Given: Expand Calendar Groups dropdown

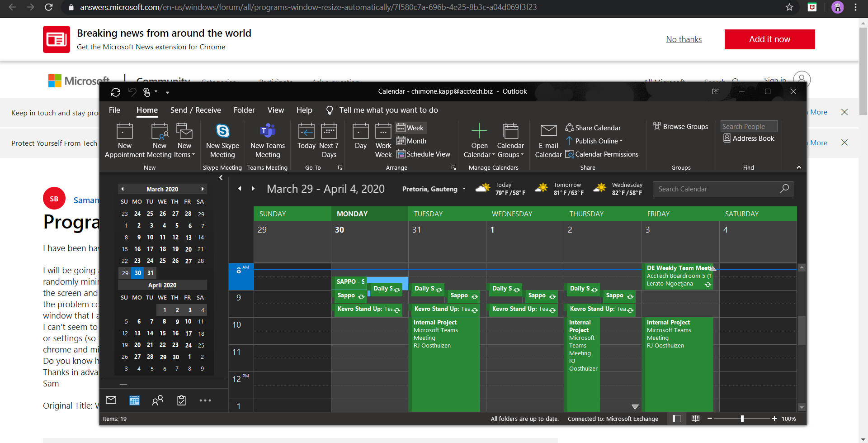Looking at the screenshot, I should coord(510,141).
